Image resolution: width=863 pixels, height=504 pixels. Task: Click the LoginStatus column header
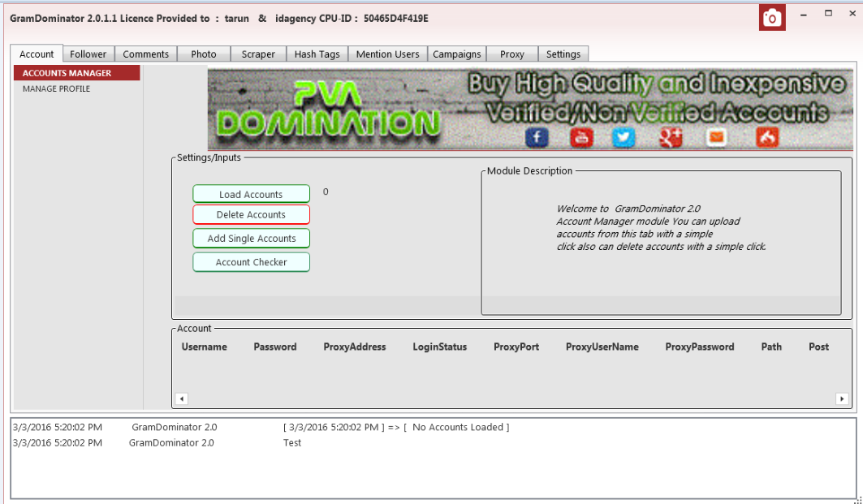(440, 347)
